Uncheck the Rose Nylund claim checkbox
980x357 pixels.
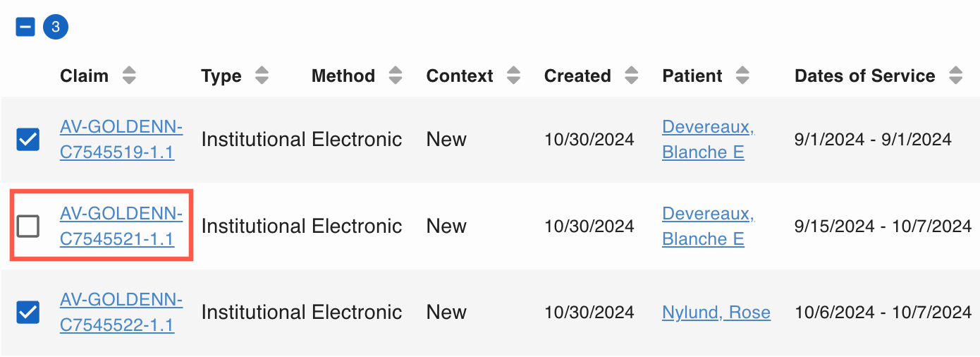(x=28, y=313)
